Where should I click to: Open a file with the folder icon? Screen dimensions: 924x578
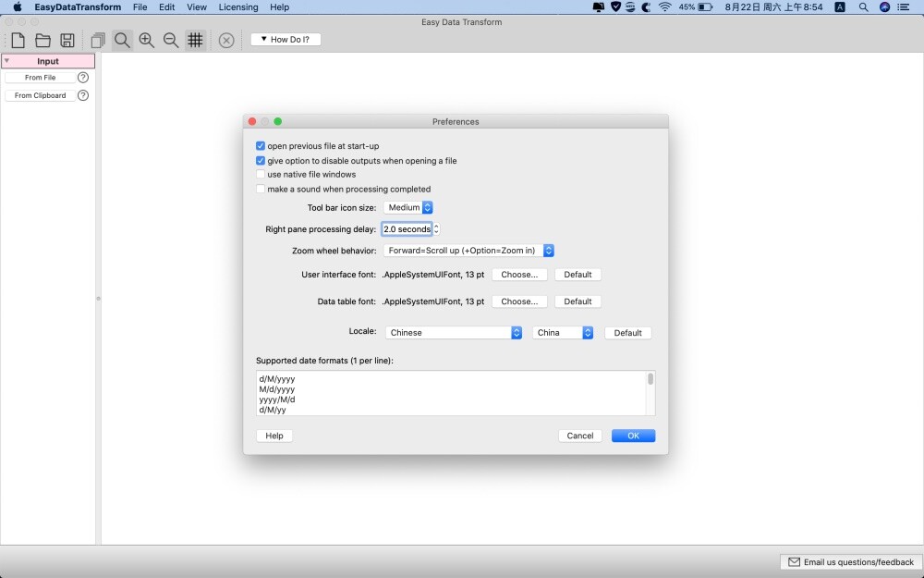click(43, 40)
